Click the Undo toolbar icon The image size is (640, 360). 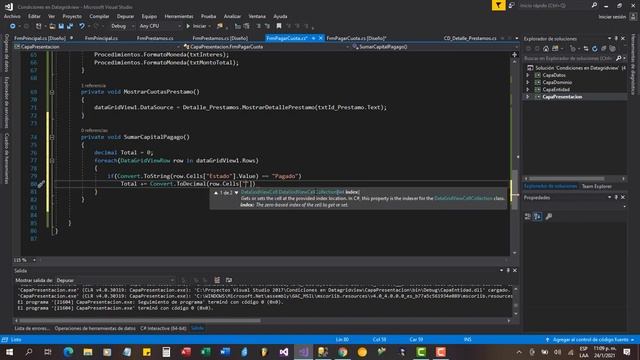82,26
